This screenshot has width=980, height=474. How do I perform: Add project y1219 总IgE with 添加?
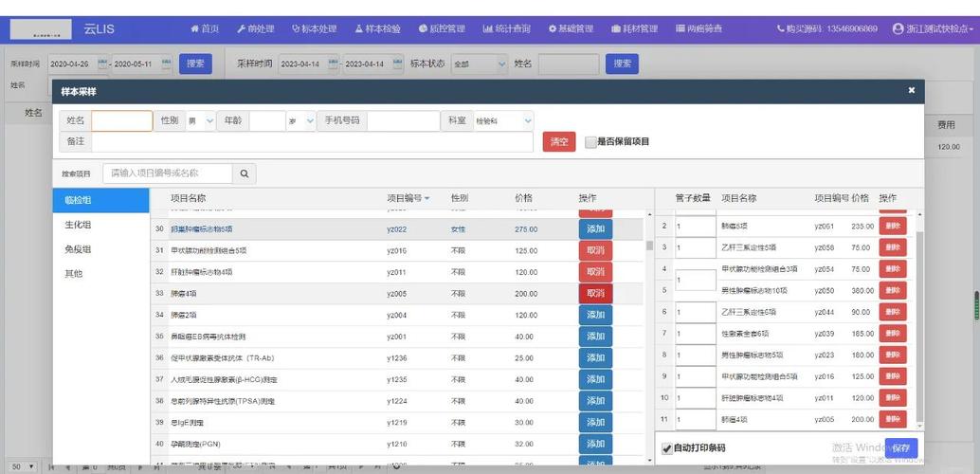[595, 422]
